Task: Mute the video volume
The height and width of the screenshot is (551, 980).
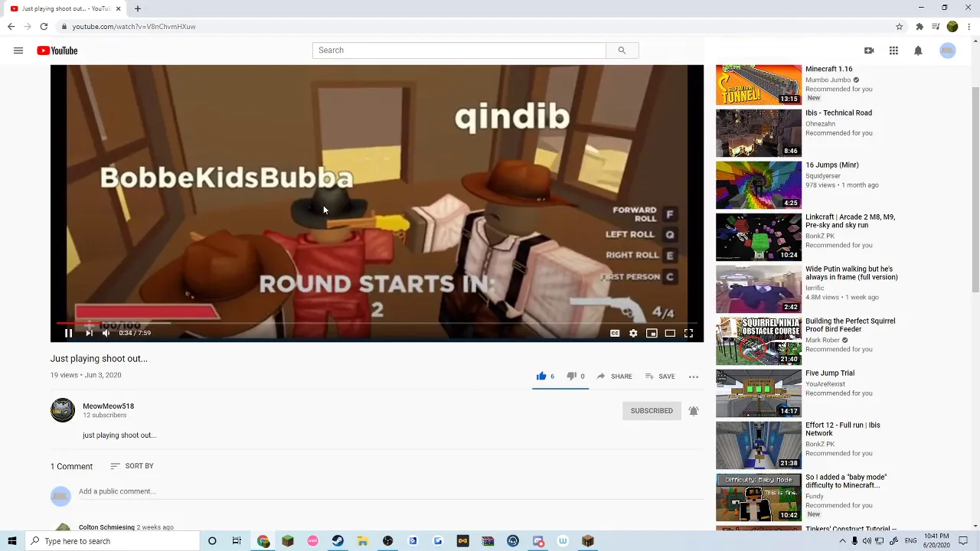Action: pyautogui.click(x=106, y=333)
